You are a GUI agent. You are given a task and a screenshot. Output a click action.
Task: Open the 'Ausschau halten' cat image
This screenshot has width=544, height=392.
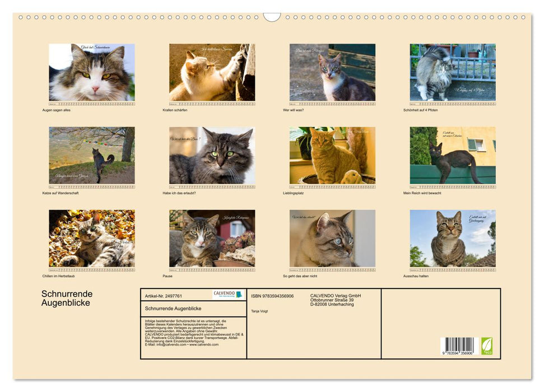coord(453,238)
